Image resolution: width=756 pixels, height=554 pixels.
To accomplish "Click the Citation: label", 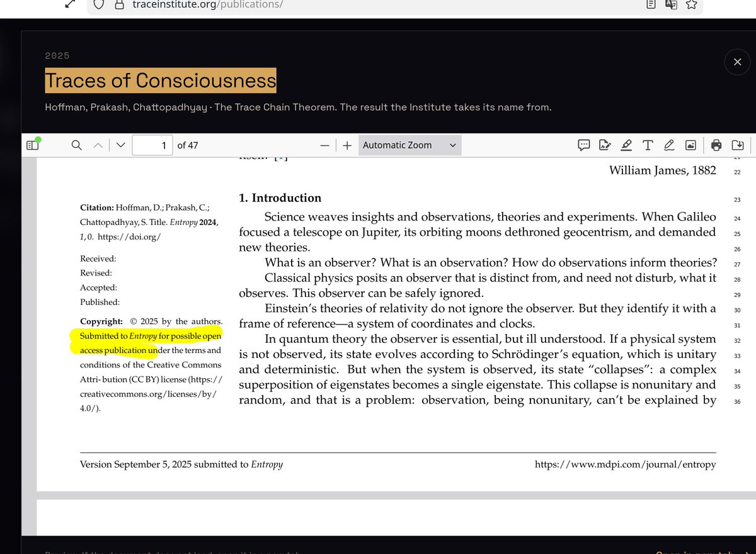I will pos(96,207).
